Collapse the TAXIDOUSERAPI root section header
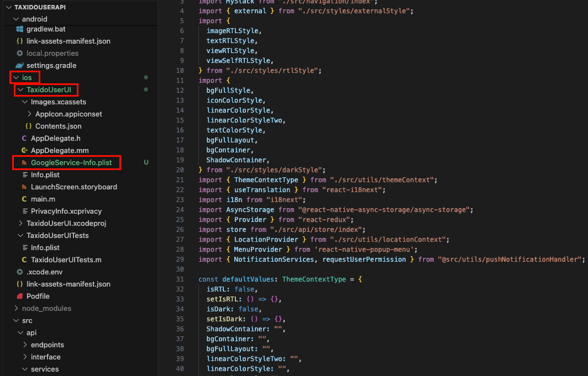This screenshot has height=376, width=588. coord(7,7)
